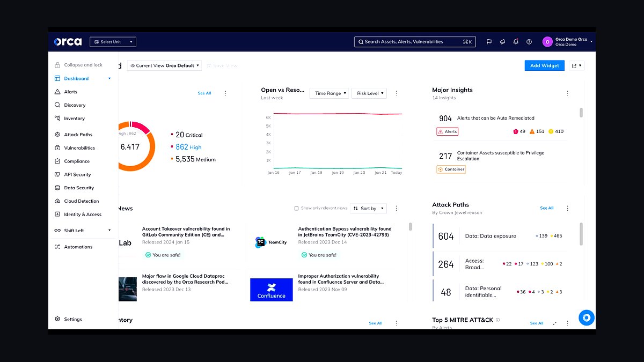
Task: Open kebab menu of Open vs Resolved widget
Action: point(396,93)
